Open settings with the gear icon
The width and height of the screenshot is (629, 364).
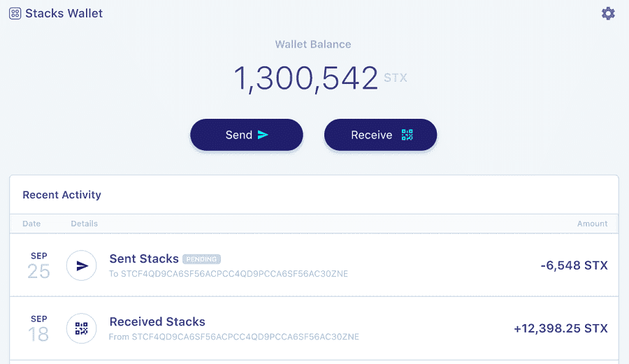click(x=608, y=14)
